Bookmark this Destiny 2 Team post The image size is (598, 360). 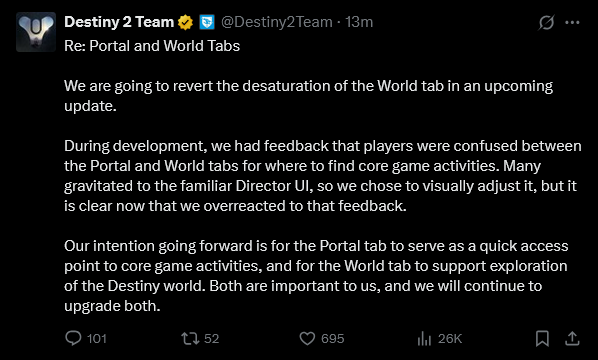(542, 338)
